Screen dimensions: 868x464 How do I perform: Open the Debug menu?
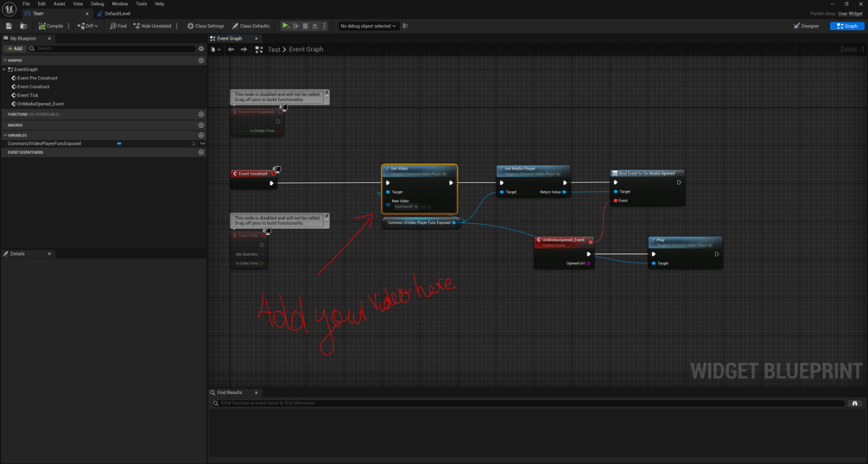[x=98, y=3]
